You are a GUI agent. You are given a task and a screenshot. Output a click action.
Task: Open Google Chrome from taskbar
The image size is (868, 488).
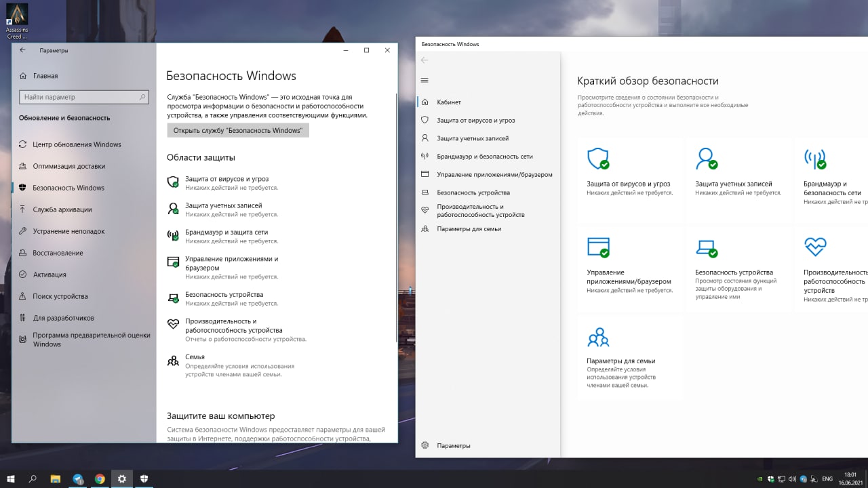[x=100, y=479]
